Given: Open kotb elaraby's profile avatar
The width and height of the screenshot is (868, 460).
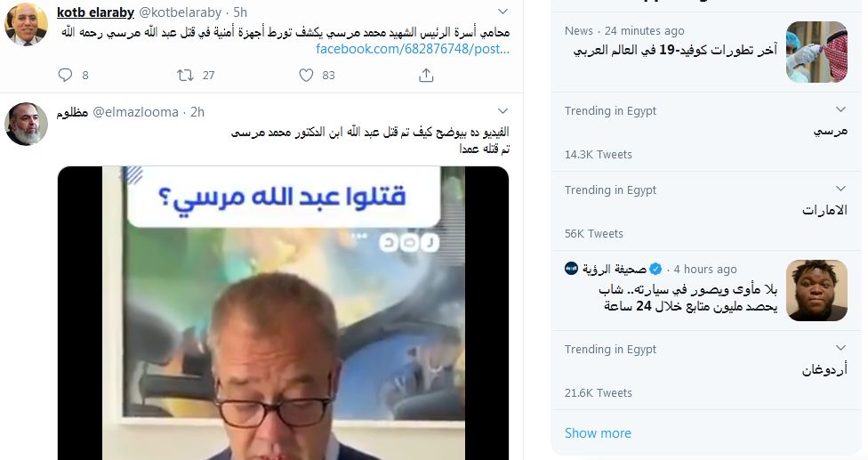Looking at the screenshot, I should (x=26, y=24).
